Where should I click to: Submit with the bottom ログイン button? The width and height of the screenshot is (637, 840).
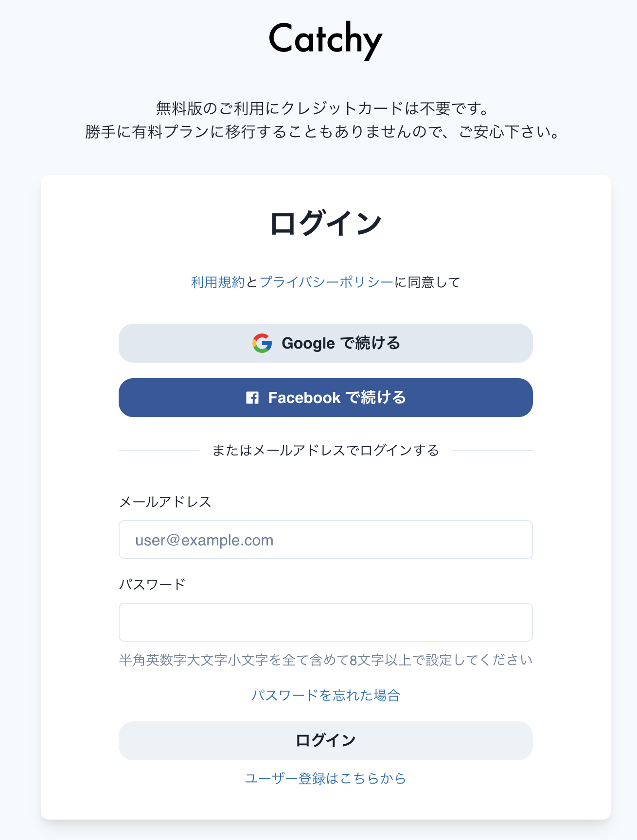click(326, 741)
